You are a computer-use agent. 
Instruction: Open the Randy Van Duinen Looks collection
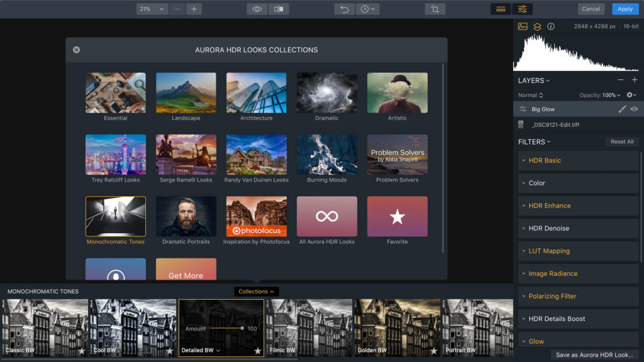pyautogui.click(x=257, y=155)
